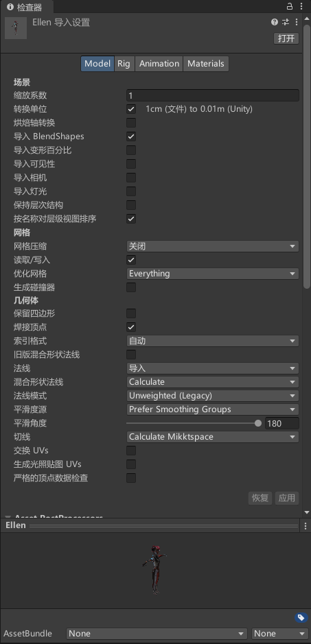Viewport: 311px width, 644px height.
Task: Open the 法线 dropdown set to 导入
Action: (212, 368)
